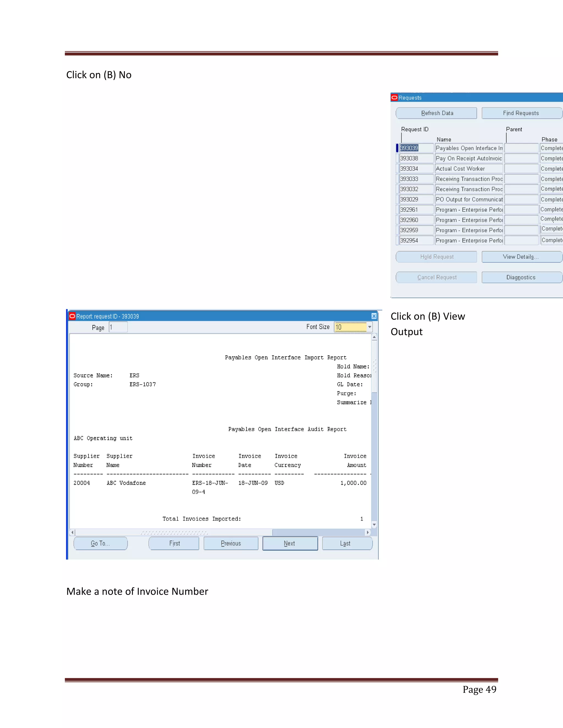Select request ID 393032
563x728 pixels.
pyautogui.click(x=416, y=189)
